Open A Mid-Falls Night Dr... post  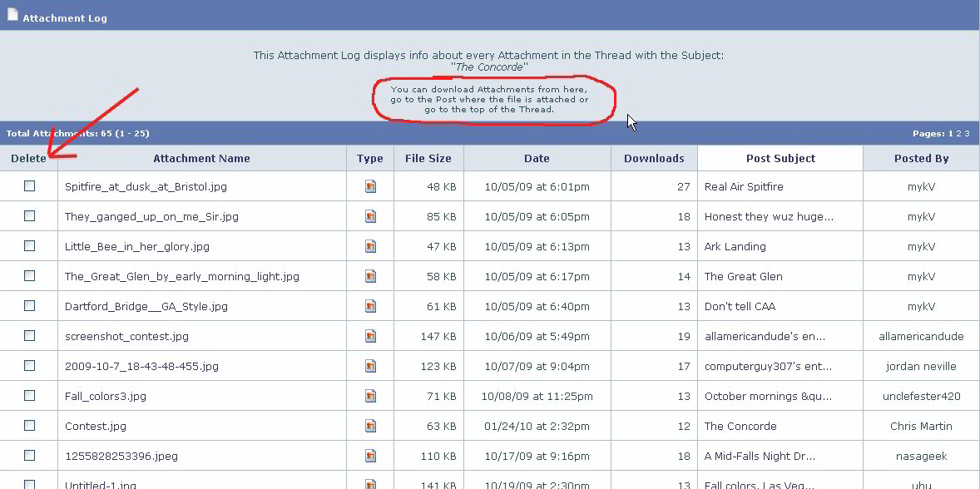[x=760, y=457]
